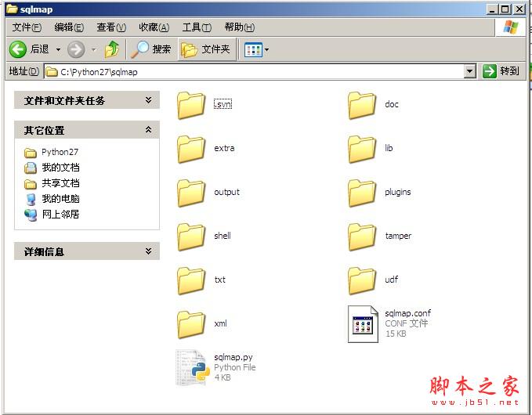Click the Network Neighborhood icon in sidebar
This screenshot has width=532, height=415.
[x=31, y=215]
